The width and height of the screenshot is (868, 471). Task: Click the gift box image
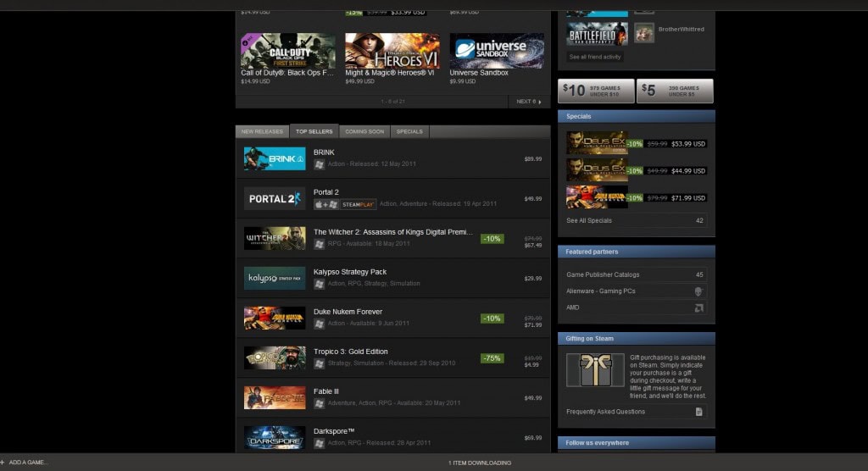tap(595, 369)
